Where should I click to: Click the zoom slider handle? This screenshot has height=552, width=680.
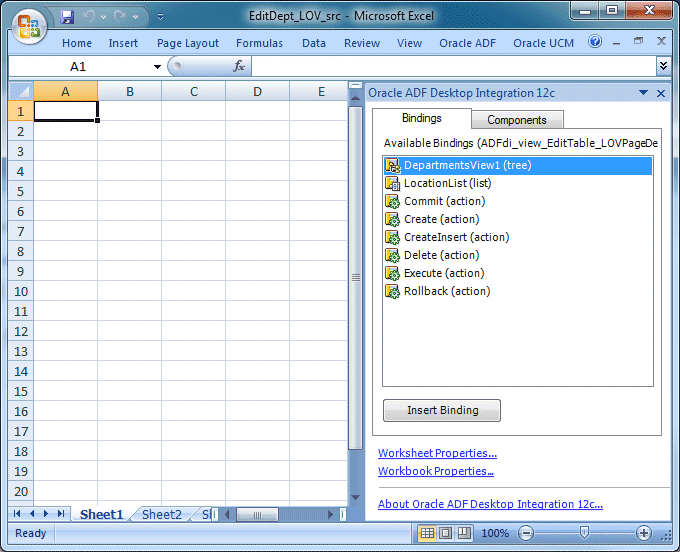[x=584, y=533]
